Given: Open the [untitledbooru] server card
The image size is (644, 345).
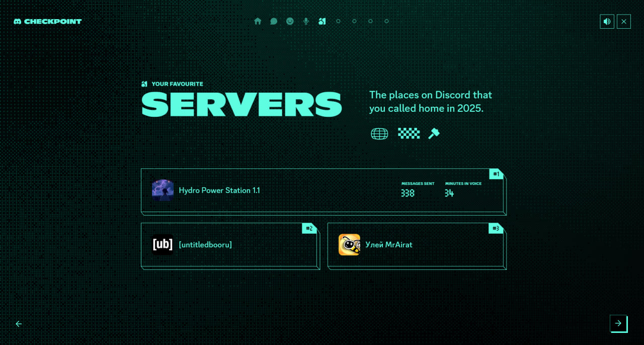Looking at the screenshot, I should [230, 246].
